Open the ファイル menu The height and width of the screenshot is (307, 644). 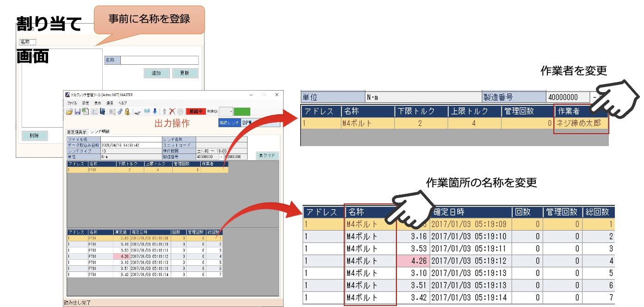click(x=72, y=103)
